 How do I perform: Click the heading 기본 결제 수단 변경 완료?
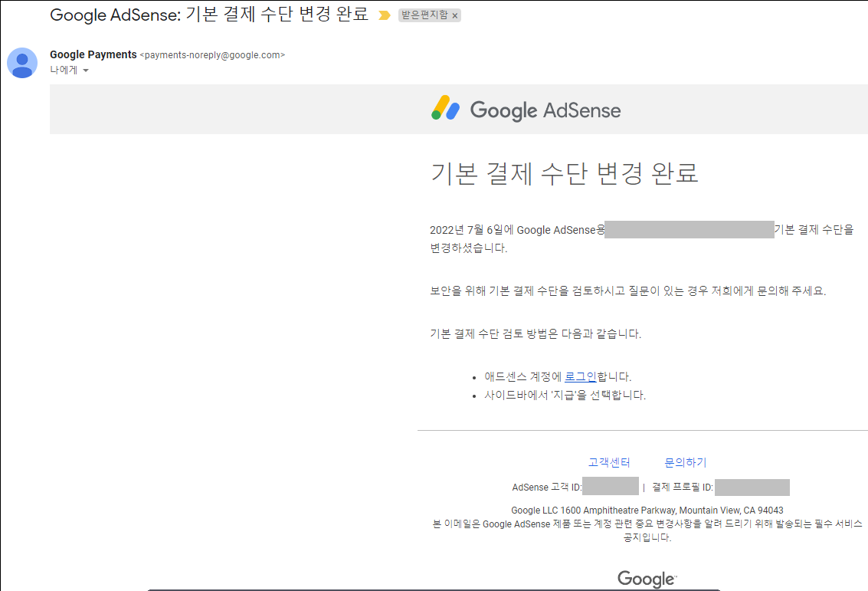coord(564,172)
